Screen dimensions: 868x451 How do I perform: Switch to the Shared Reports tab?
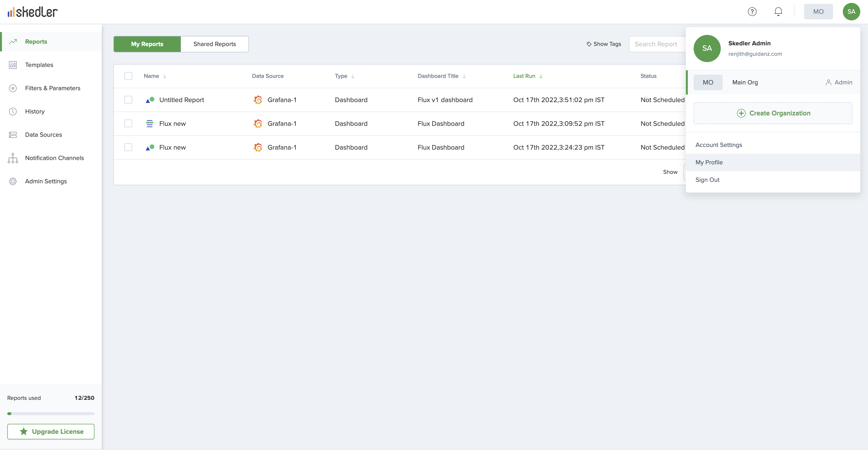click(214, 44)
